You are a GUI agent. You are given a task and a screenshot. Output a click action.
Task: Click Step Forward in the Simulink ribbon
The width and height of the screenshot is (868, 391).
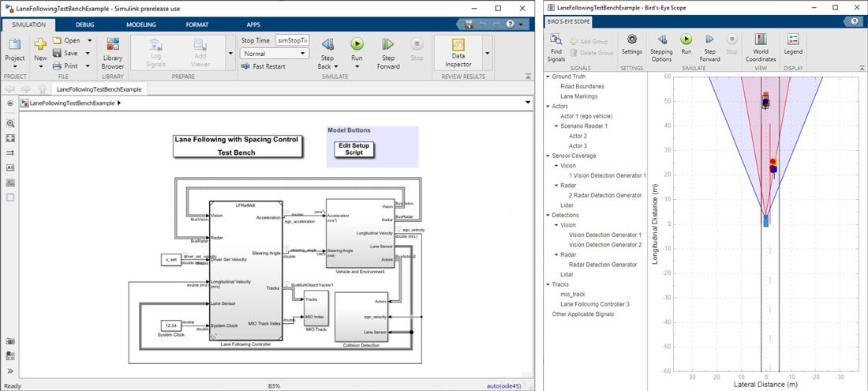(x=388, y=53)
